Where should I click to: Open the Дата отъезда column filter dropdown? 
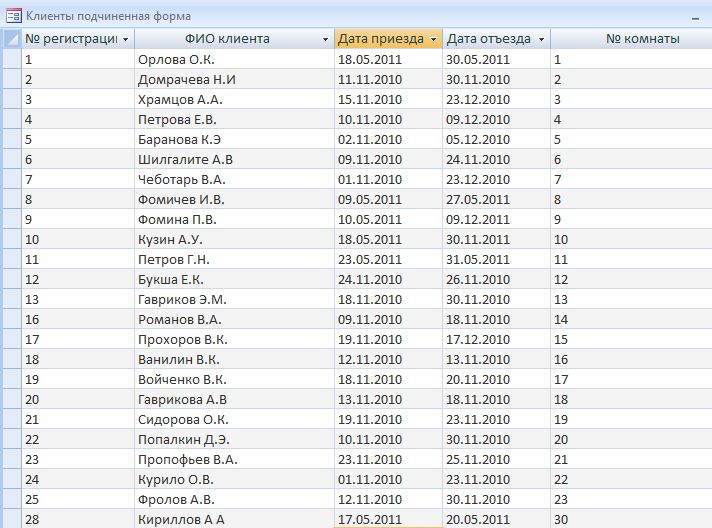[x=541, y=39]
